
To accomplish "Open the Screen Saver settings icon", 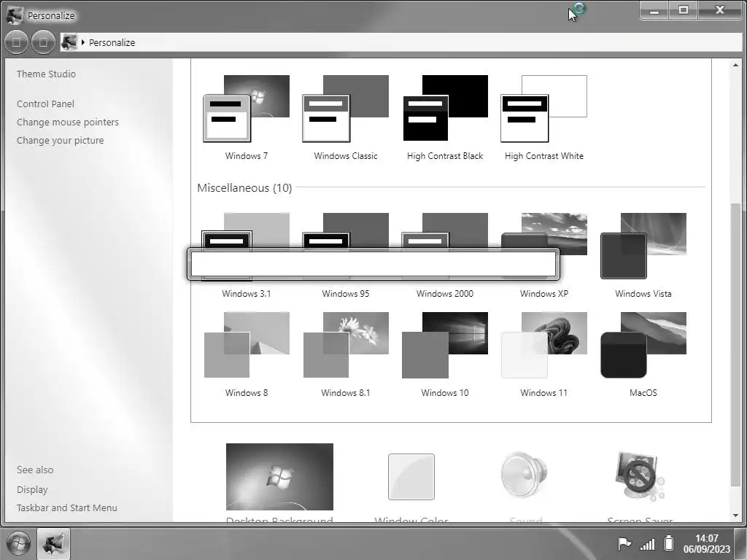I will [x=639, y=477].
